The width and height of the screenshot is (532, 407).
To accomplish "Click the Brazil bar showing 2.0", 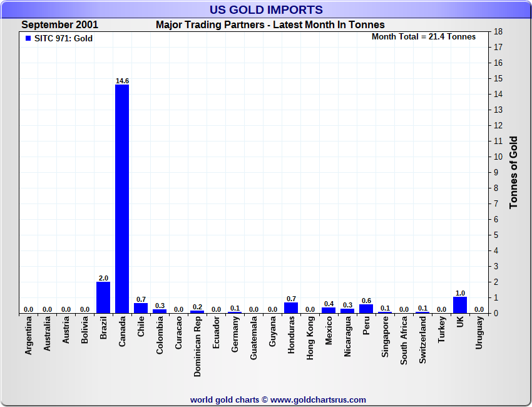I will coord(103,297).
